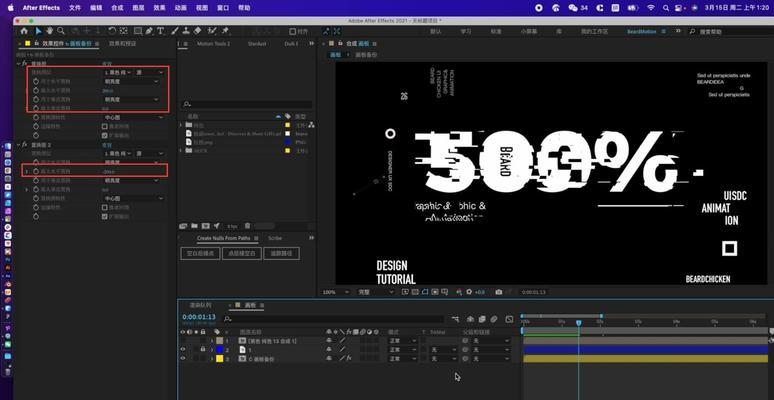Click the timeline 0:00:01:13 timecode field

(x=199, y=317)
